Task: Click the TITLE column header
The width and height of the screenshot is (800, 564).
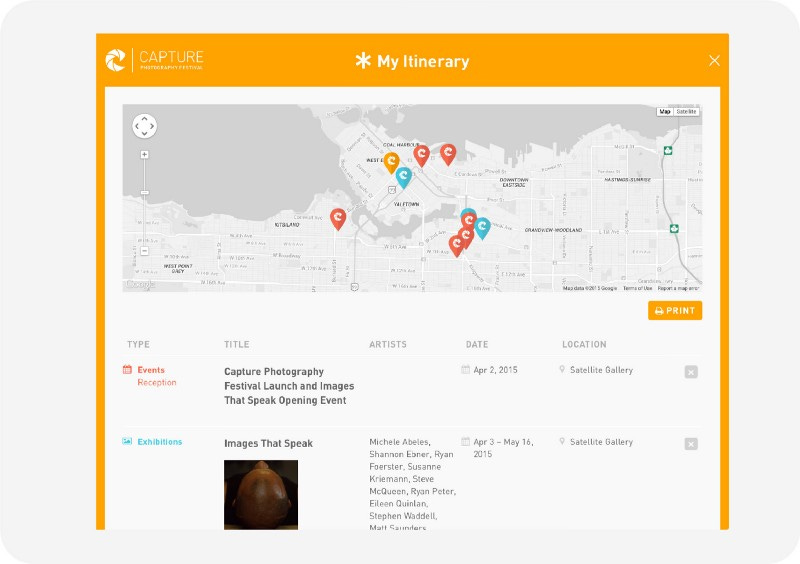Action: [237, 344]
